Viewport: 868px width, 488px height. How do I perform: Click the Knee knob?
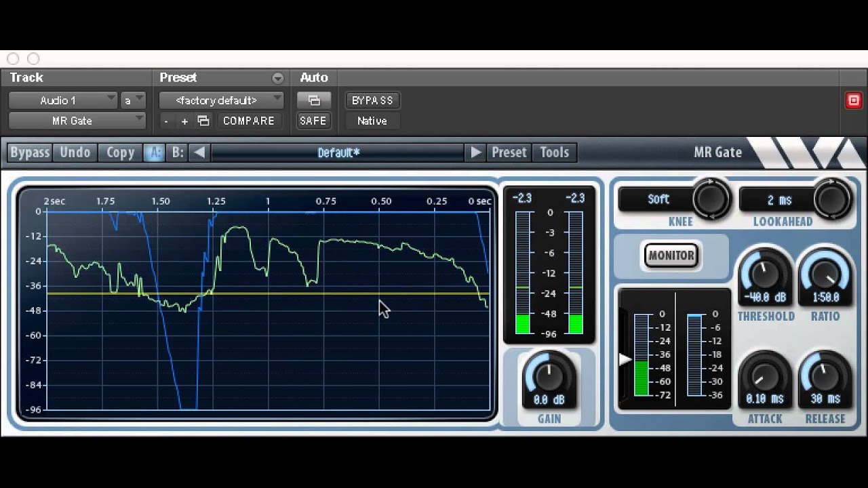(711, 199)
